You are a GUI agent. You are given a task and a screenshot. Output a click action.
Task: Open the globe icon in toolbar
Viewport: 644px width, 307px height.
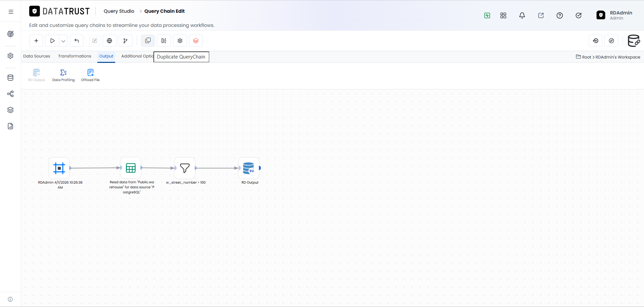pos(109,41)
